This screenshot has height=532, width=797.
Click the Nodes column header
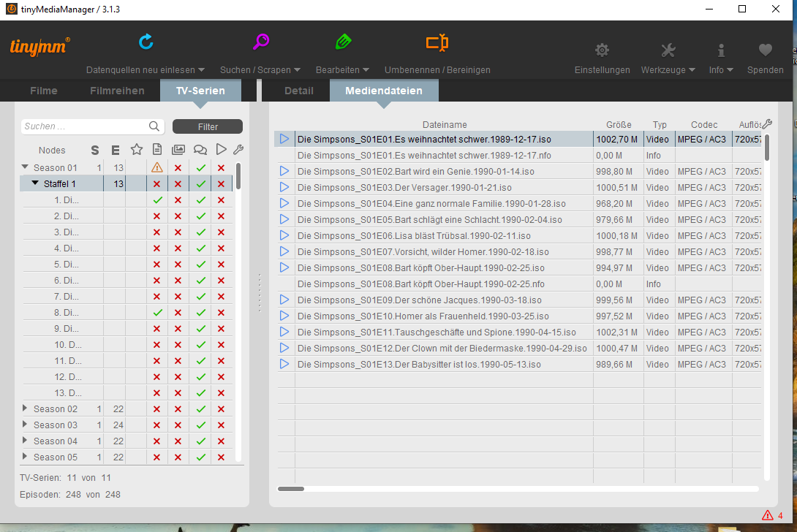(x=52, y=151)
